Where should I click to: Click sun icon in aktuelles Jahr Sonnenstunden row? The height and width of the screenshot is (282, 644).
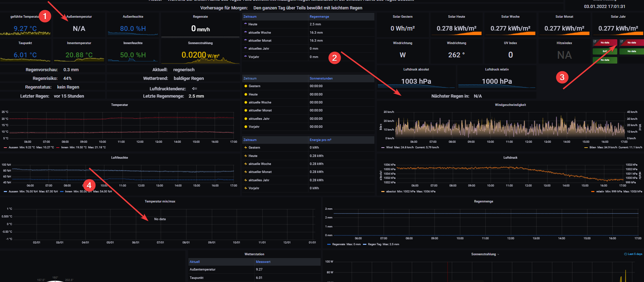point(246,119)
